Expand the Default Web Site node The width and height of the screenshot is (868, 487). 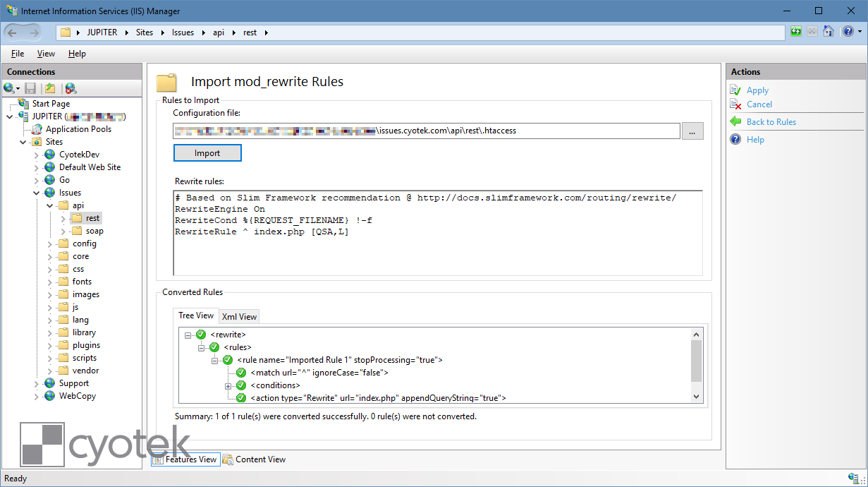[37, 167]
